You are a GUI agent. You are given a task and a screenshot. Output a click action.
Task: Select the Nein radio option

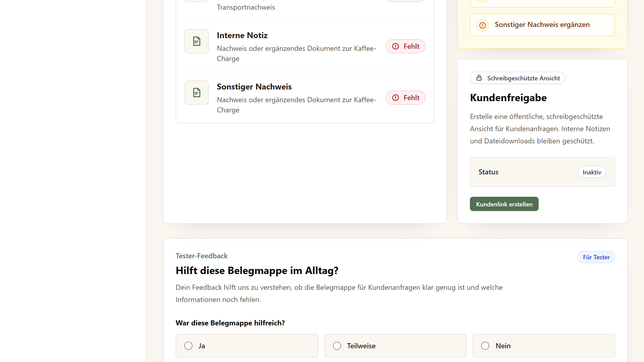[485, 346]
